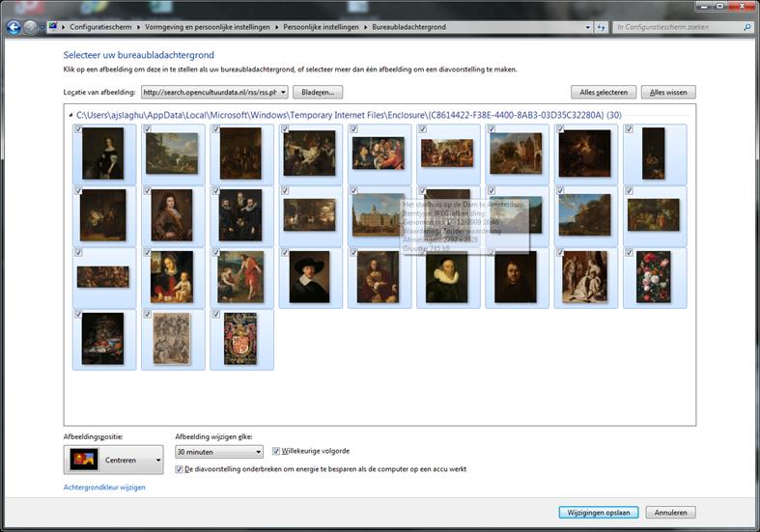The image size is (760, 532).
Task: Select the man with black hat portrait
Action: 310,277
